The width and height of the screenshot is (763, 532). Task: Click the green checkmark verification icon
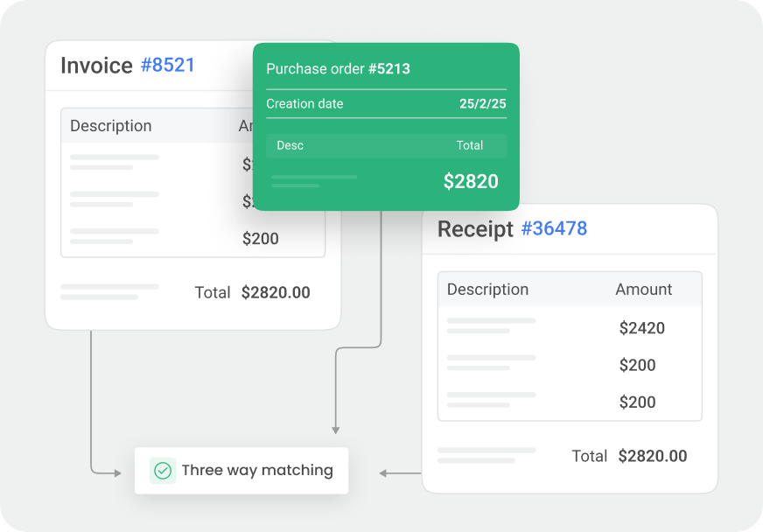click(x=162, y=471)
